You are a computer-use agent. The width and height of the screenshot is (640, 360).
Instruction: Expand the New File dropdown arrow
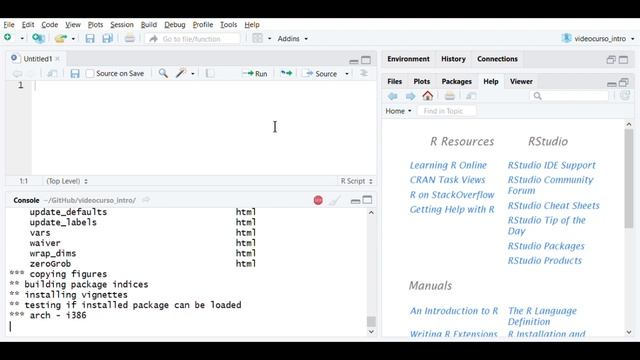(x=22, y=39)
